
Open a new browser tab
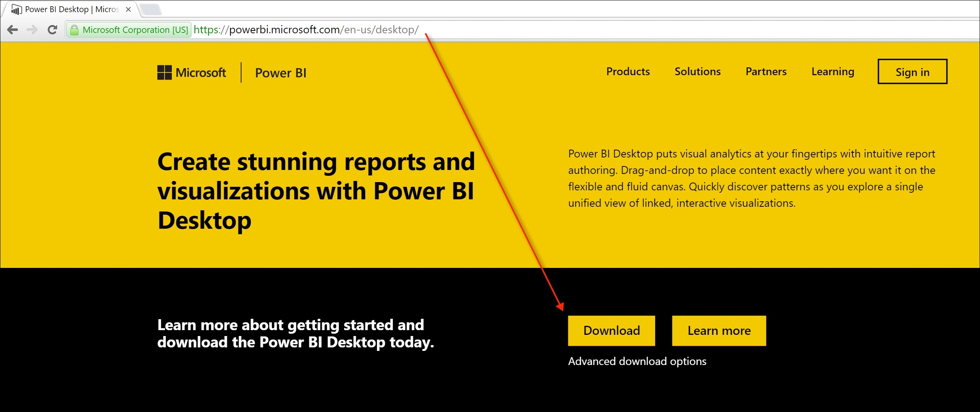[151, 9]
